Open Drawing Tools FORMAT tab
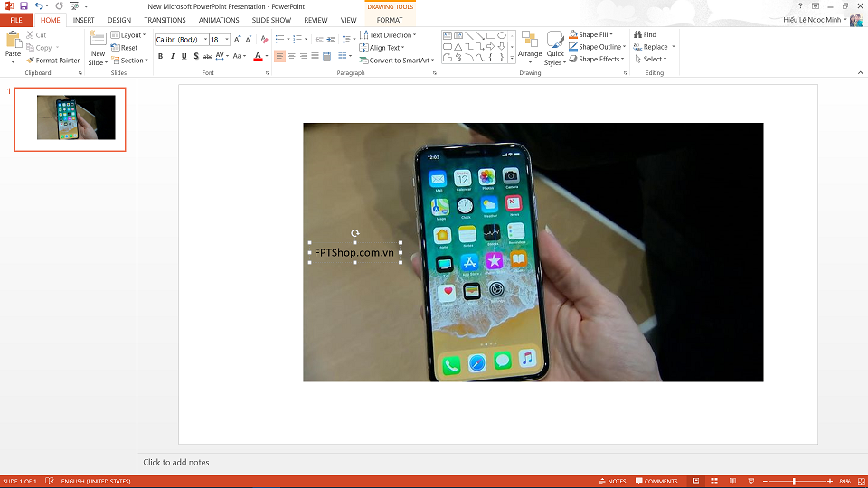Screen dimensions: 868x488 click(x=390, y=20)
